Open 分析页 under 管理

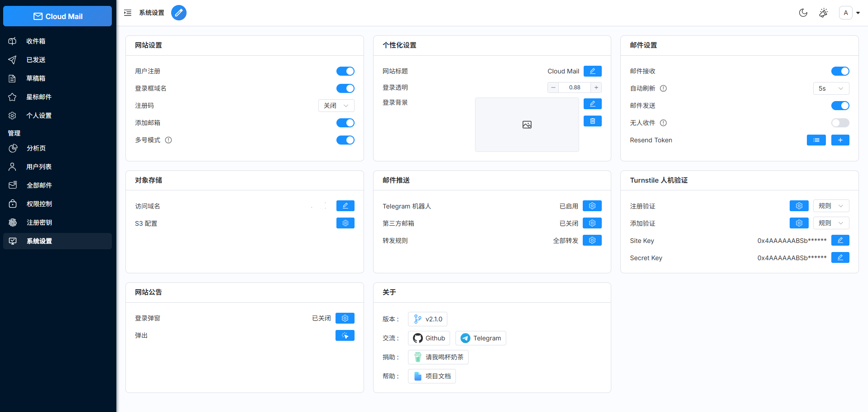(x=35, y=148)
